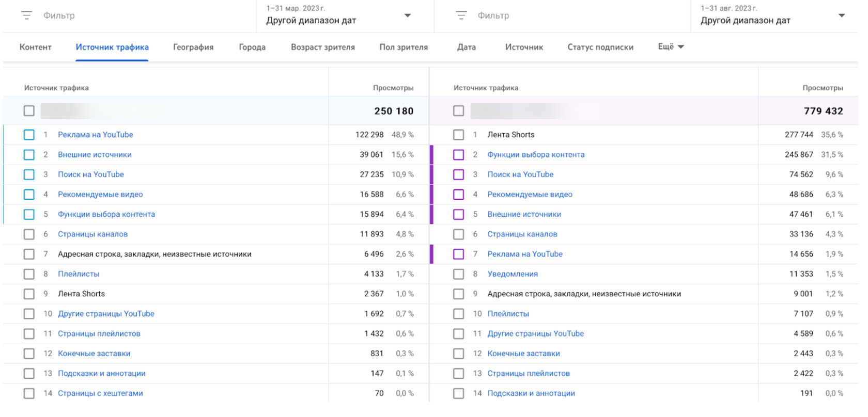Toggle right Функции выбора контента checkbox
868x417 pixels.
pos(458,155)
